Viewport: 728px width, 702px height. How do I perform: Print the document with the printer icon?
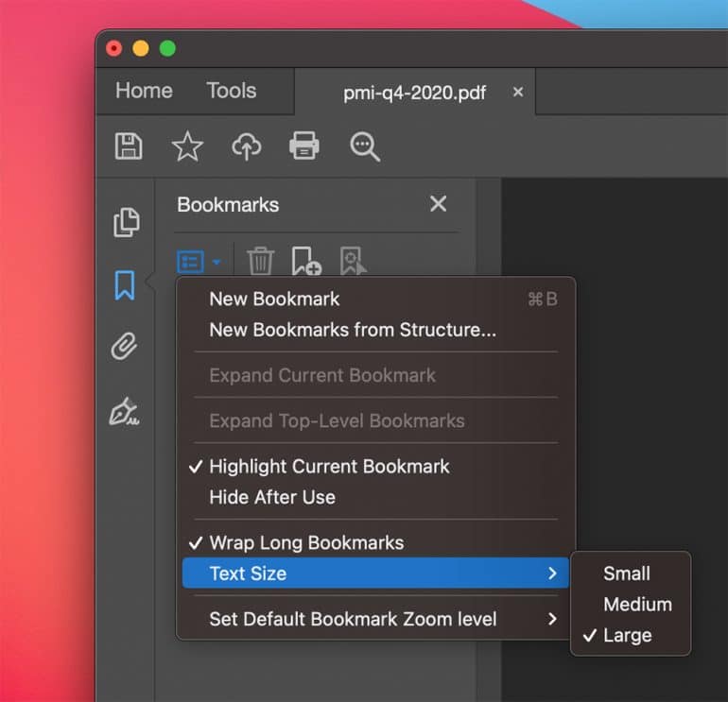pos(304,146)
